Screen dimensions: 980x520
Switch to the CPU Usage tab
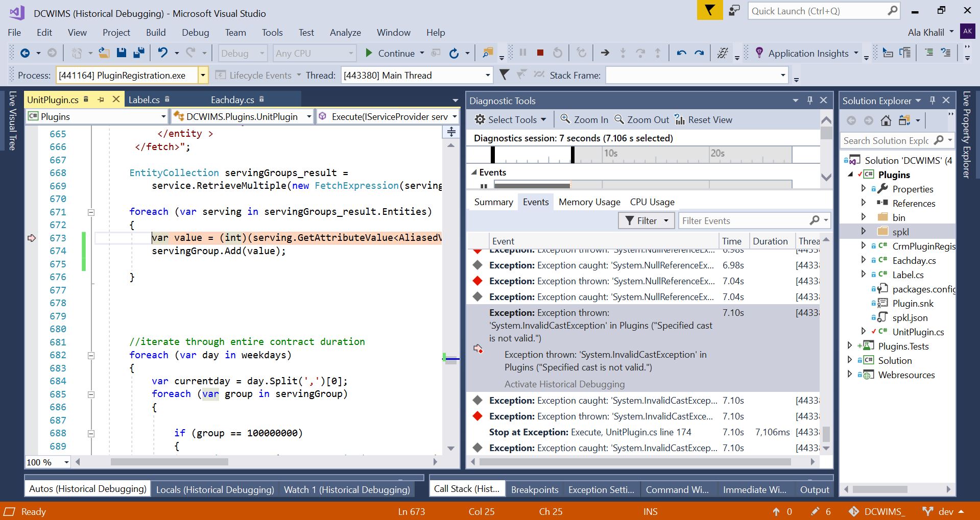tap(652, 202)
